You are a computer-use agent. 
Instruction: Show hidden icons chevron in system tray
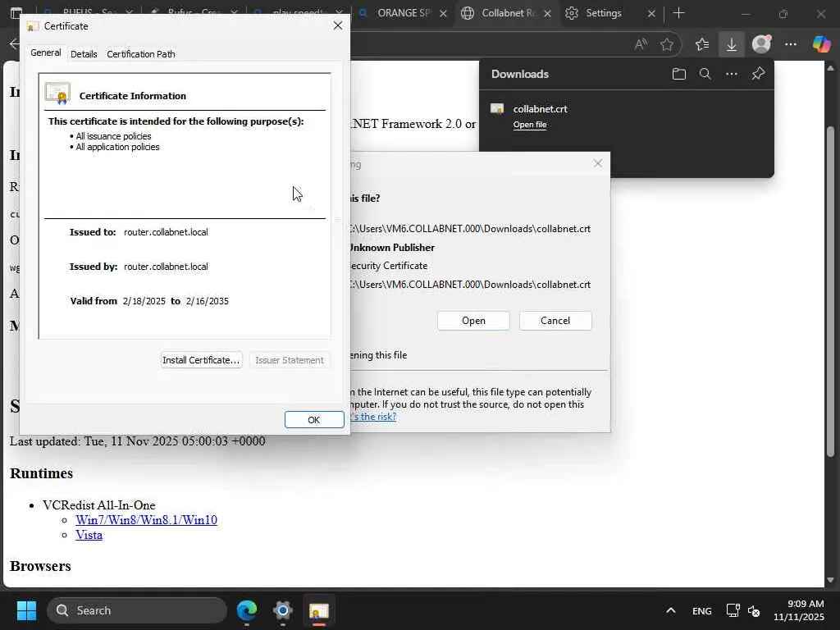(x=671, y=610)
